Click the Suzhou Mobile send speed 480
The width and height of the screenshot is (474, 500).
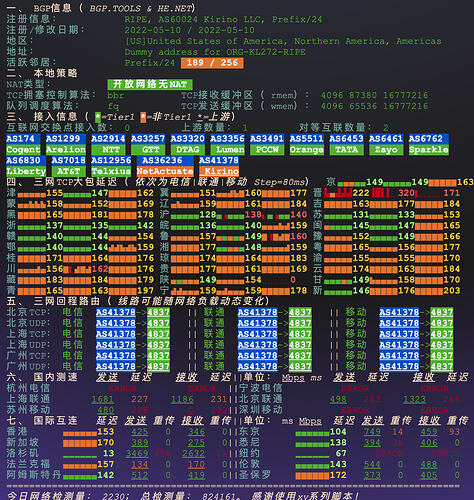[106, 410]
